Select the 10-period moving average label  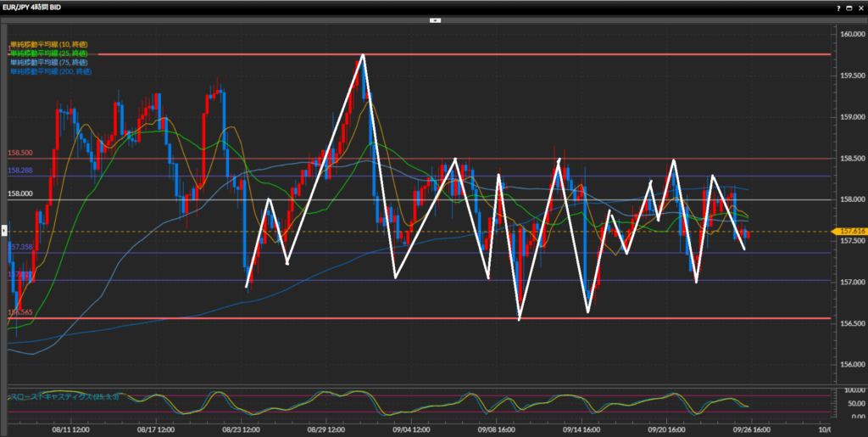pos(48,44)
